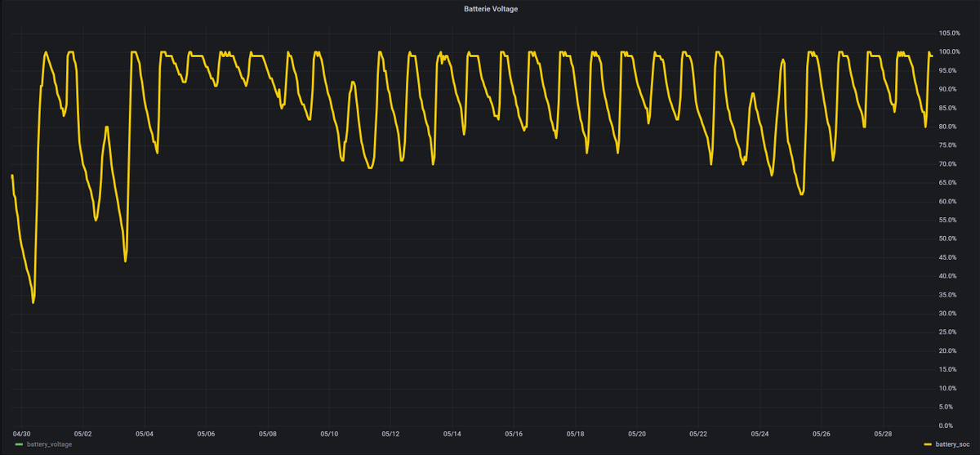Click the lowest dip of the yellow curve near 04/30
This screenshot has width=980, height=455.
coord(33,302)
